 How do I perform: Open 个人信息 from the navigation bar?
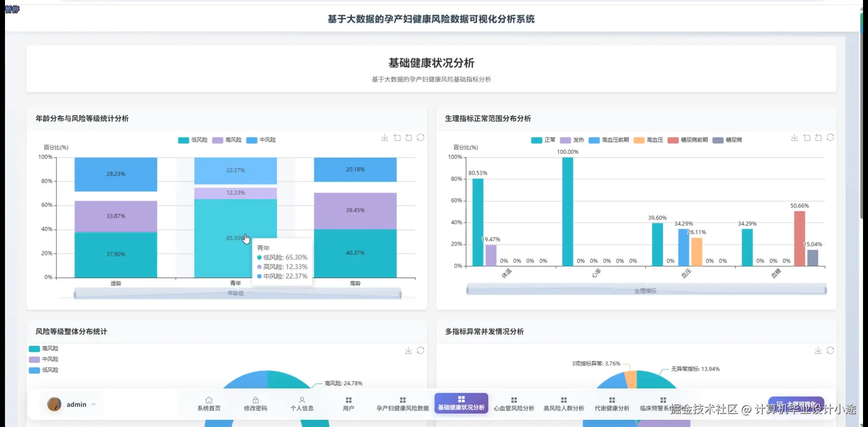tap(302, 404)
